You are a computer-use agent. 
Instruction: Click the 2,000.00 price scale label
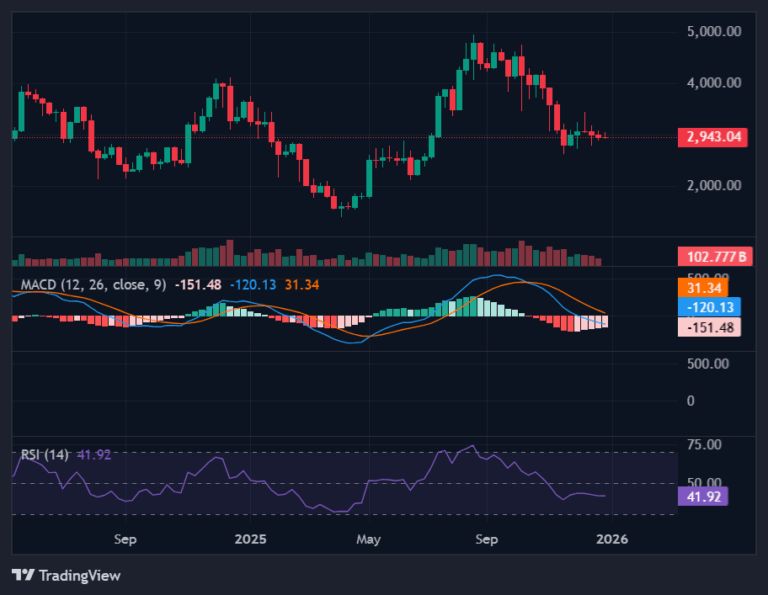coord(714,185)
